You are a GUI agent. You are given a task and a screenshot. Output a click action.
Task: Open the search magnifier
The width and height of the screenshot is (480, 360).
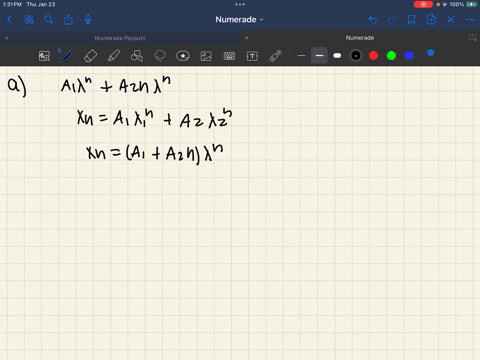[49, 20]
